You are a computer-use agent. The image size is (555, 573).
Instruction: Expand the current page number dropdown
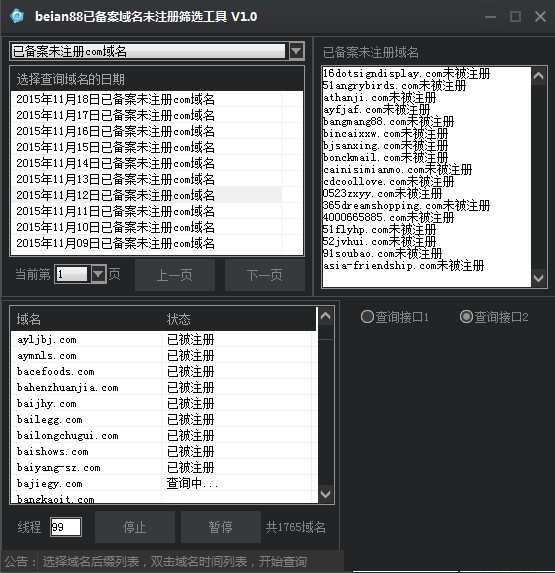[x=98, y=274]
